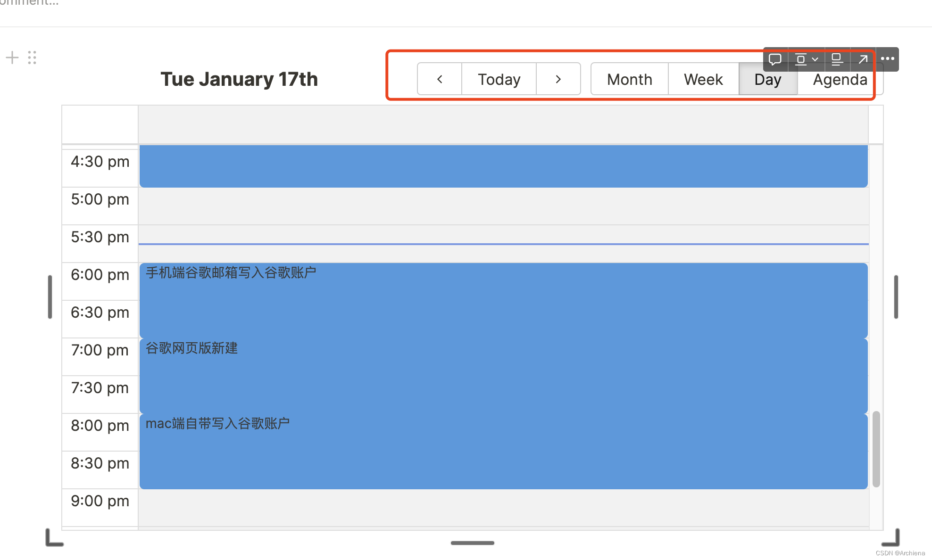Click the calendar's vertical scrollbar thumb
This screenshot has height=560, width=932.
pyautogui.click(x=876, y=449)
